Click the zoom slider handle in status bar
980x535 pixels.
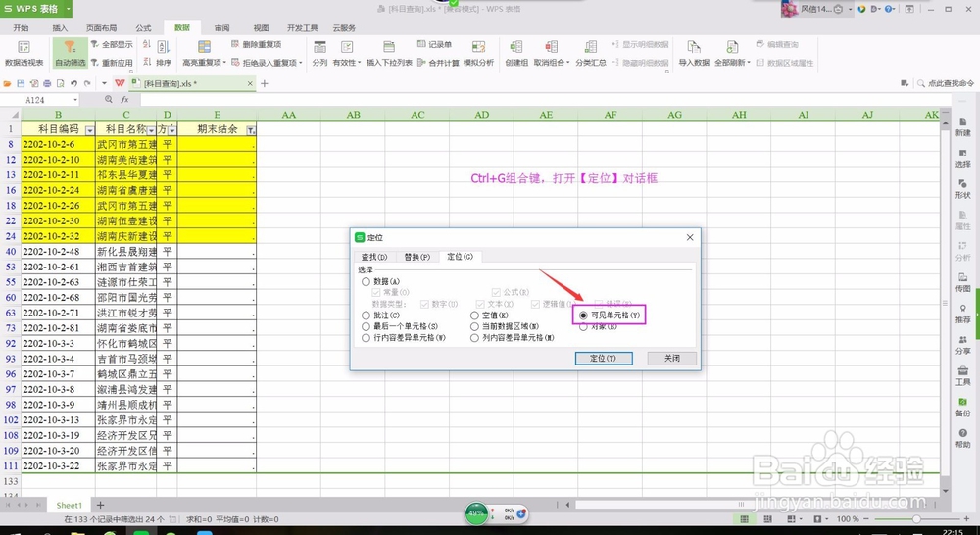[x=916, y=519]
